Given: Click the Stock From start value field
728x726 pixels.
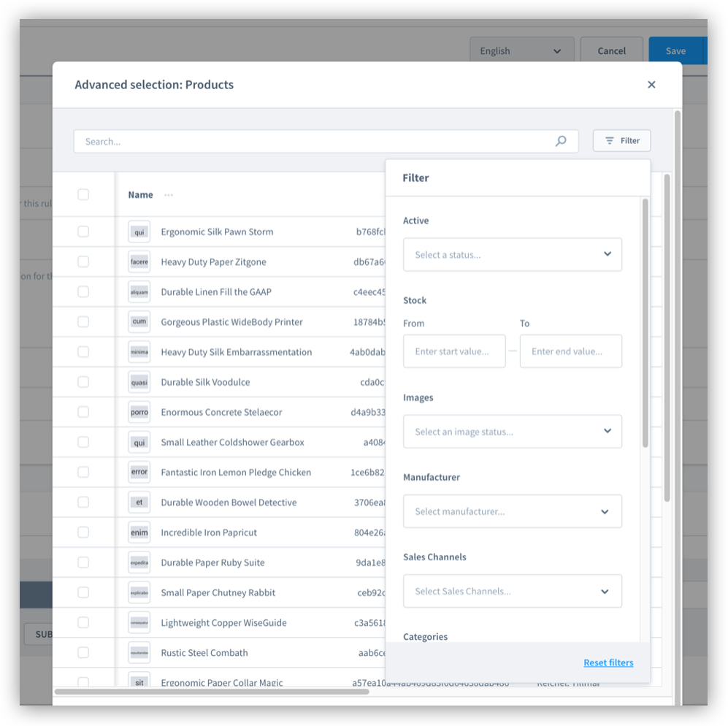Looking at the screenshot, I should pos(454,351).
